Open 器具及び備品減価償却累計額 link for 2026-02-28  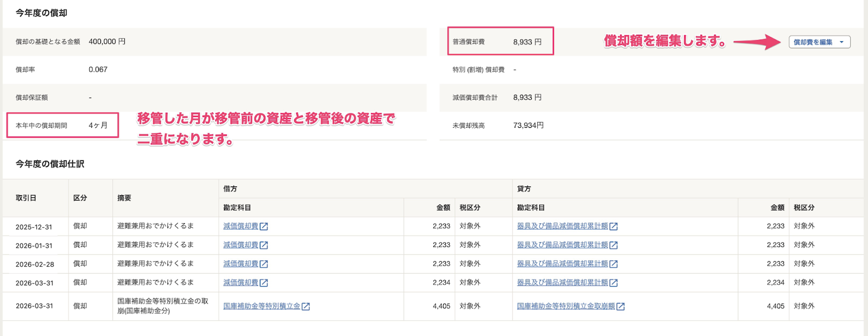coord(563,264)
